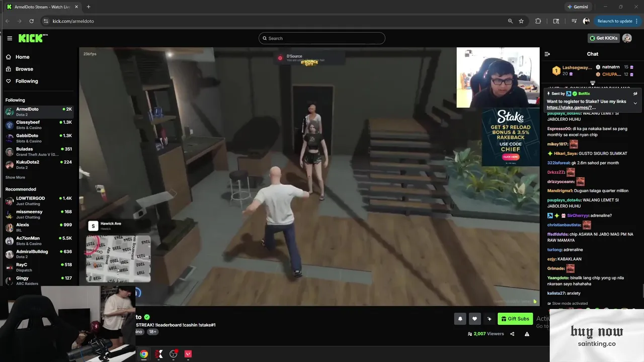Click the zoom magnifier in address bar
The width and height of the screenshot is (644, 362).
click(510, 21)
